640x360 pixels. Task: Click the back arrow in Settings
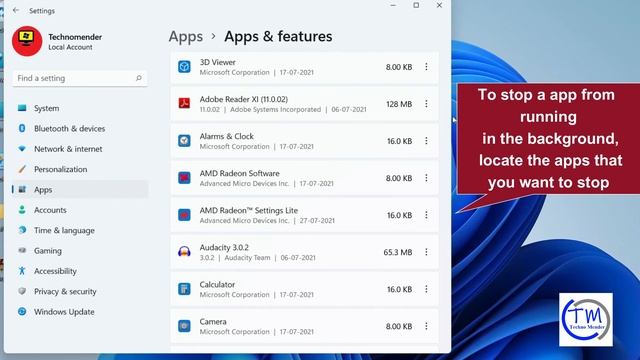click(16, 10)
